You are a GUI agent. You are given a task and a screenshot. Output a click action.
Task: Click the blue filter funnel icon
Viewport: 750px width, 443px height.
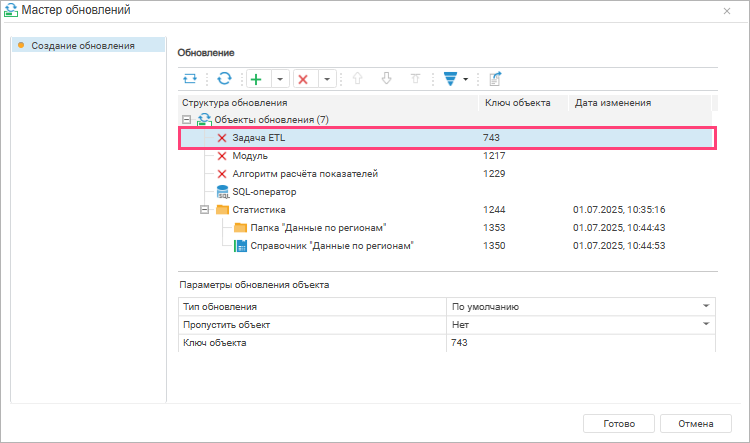pyautogui.click(x=451, y=78)
